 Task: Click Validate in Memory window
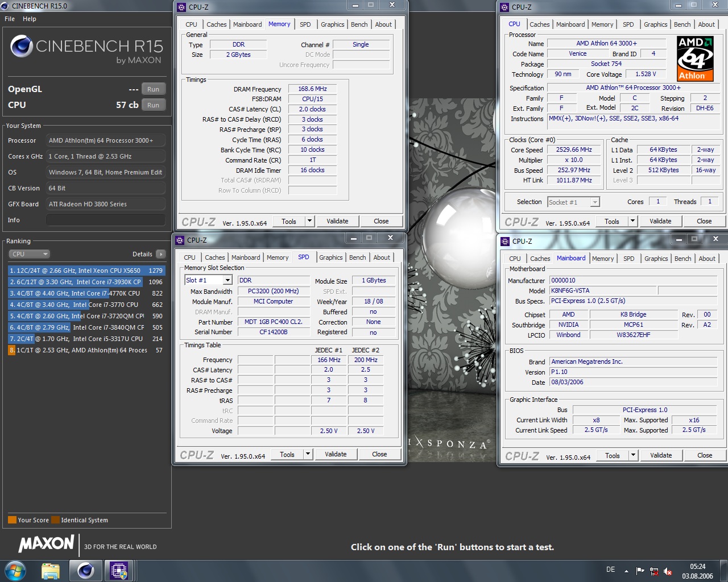(x=337, y=221)
